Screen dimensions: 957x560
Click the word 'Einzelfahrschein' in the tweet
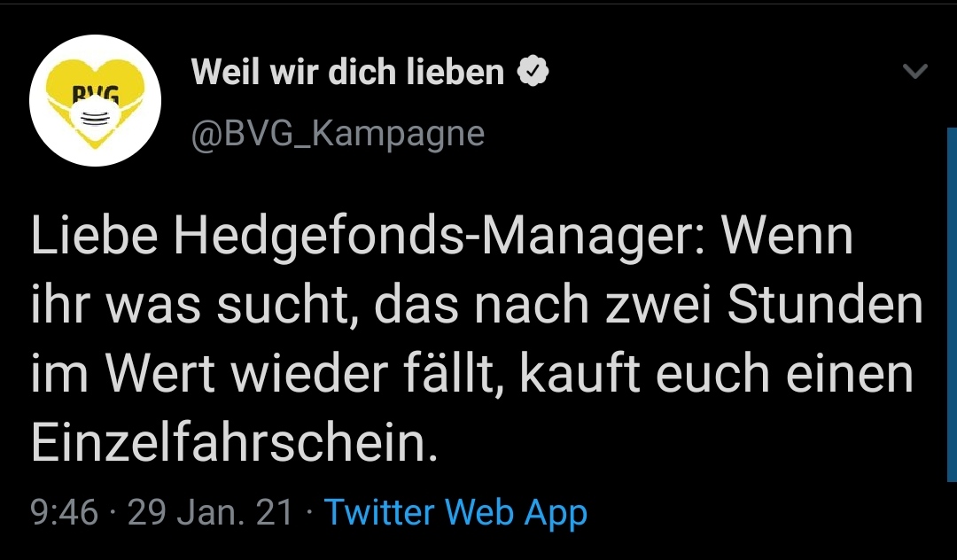[232, 443]
